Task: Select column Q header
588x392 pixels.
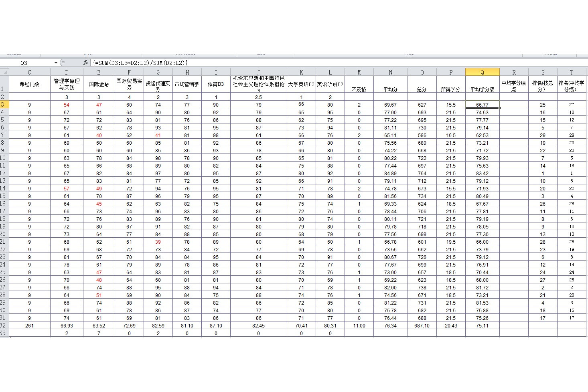Action: [482, 72]
